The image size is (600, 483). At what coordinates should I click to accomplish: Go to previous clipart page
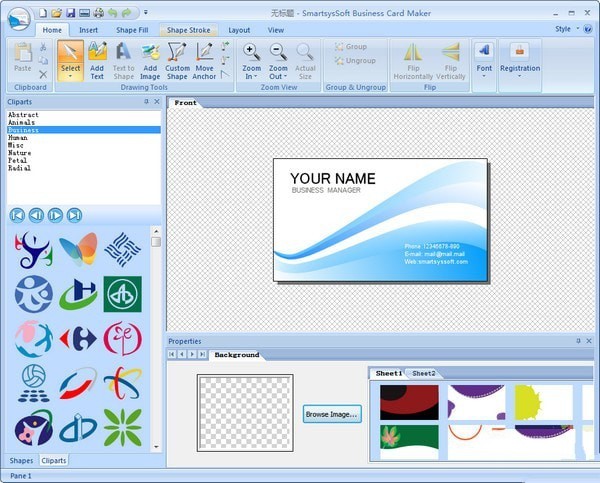point(36,215)
